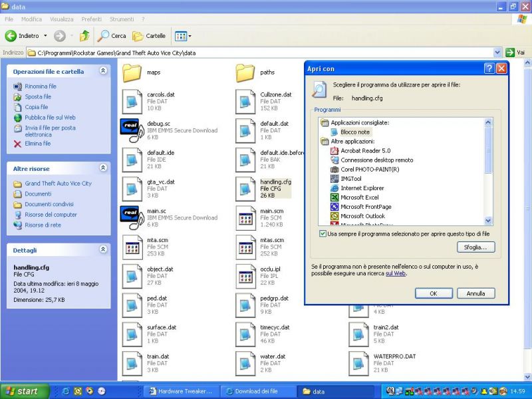
Task: Collapse the Operazioni file e cartella panel
Action: click(103, 70)
